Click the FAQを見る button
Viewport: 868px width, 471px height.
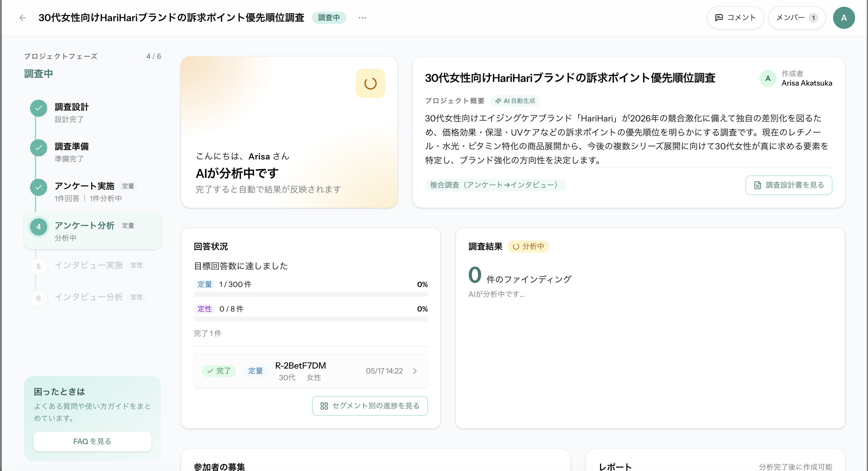[92, 441]
